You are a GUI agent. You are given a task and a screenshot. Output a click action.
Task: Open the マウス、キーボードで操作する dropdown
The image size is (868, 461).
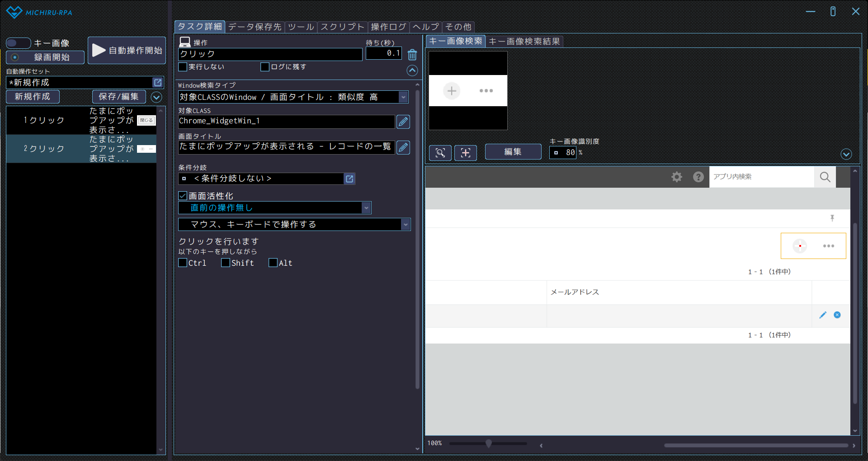pos(406,225)
